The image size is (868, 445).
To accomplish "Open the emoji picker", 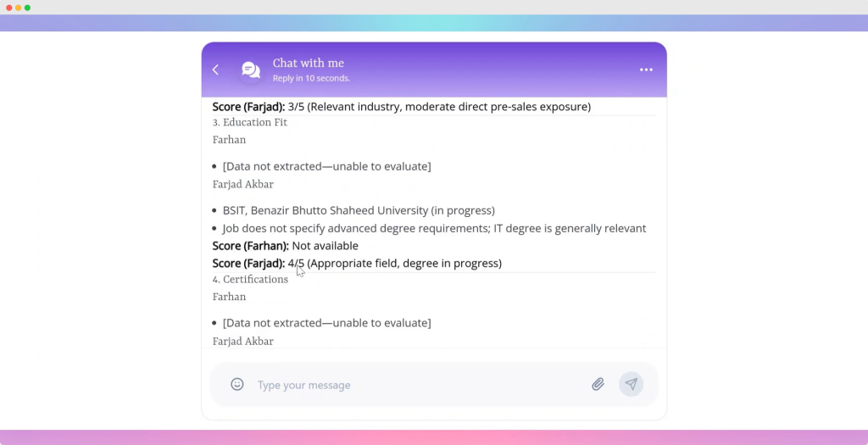I will coord(237,384).
